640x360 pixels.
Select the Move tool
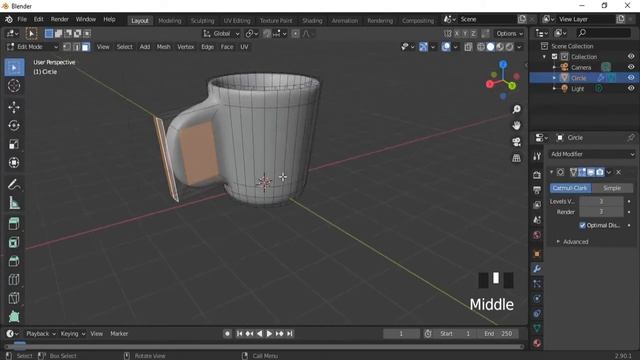pyautogui.click(x=14, y=107)
